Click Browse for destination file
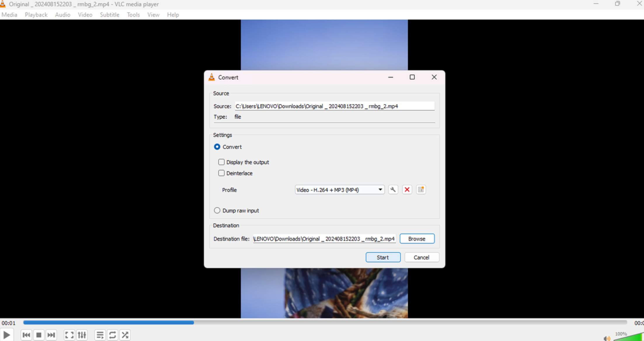 pyautogui.click(x=417, y=239)
